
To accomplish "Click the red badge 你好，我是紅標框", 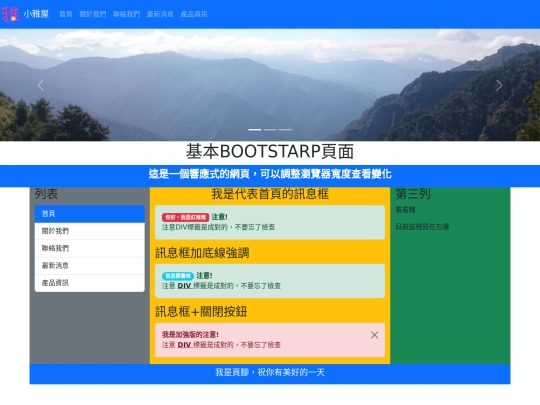I will pos(185,217).
